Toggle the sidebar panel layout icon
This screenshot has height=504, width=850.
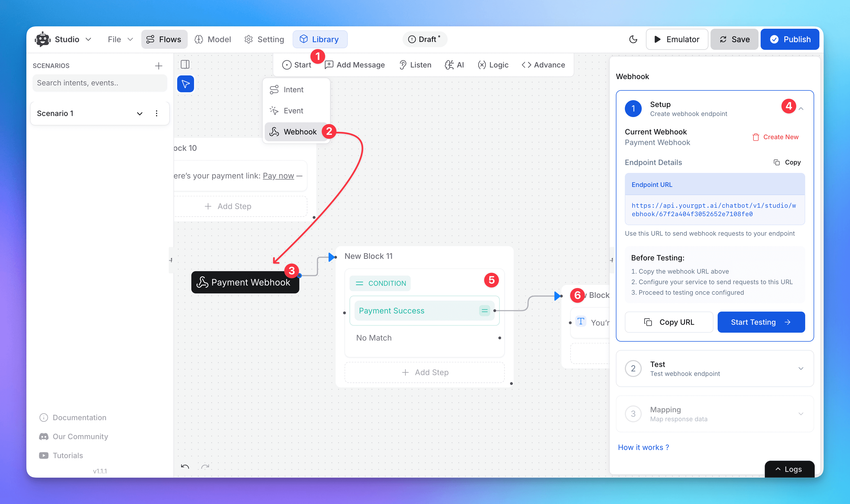coord(185,65)
